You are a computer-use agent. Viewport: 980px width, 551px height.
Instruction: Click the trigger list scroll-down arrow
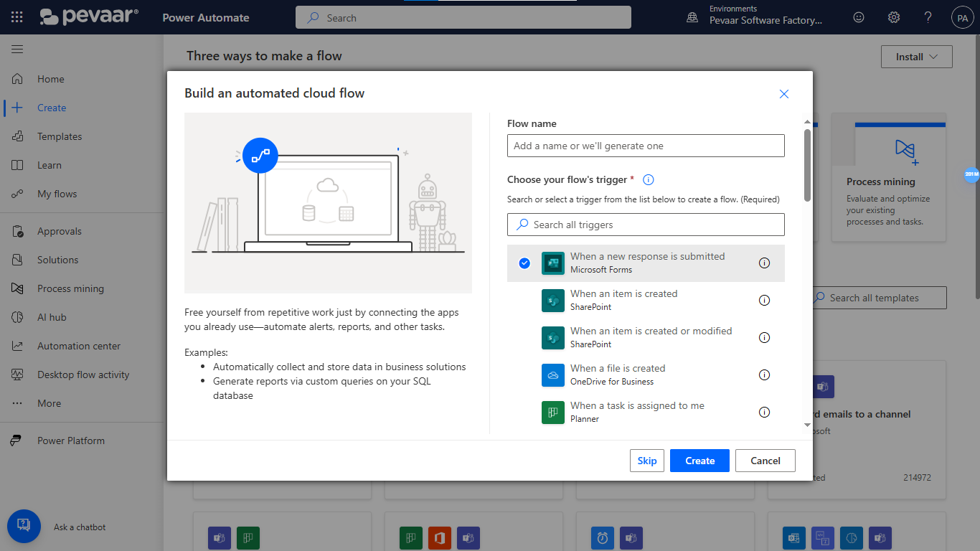pos(807,425)
